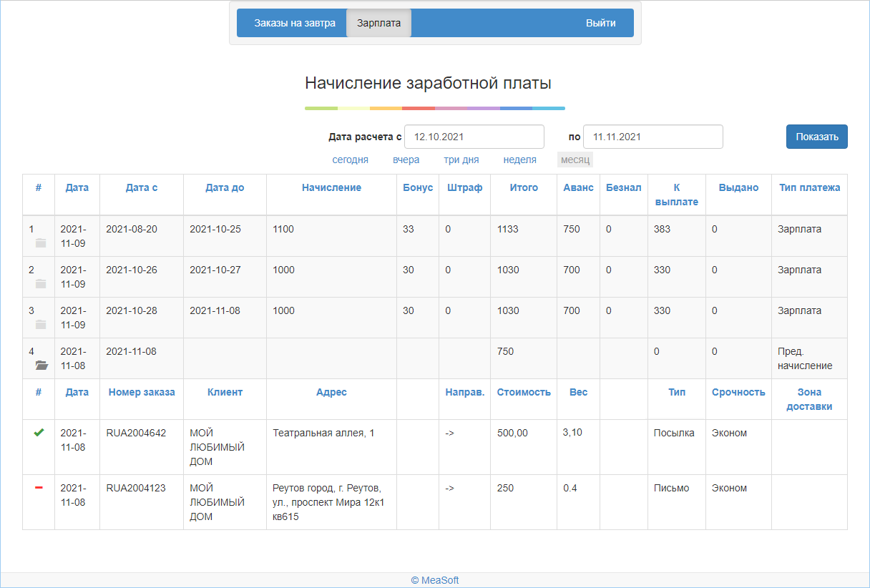The height and width of the screenshot is (588, 870).
Task: Sort by the Безнал column
Action: (x=623, y=187)
